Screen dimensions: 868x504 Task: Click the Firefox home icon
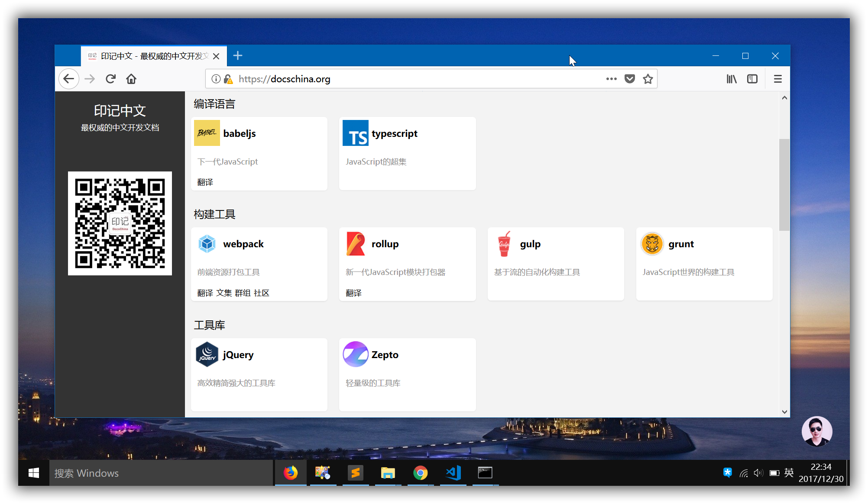131,79
